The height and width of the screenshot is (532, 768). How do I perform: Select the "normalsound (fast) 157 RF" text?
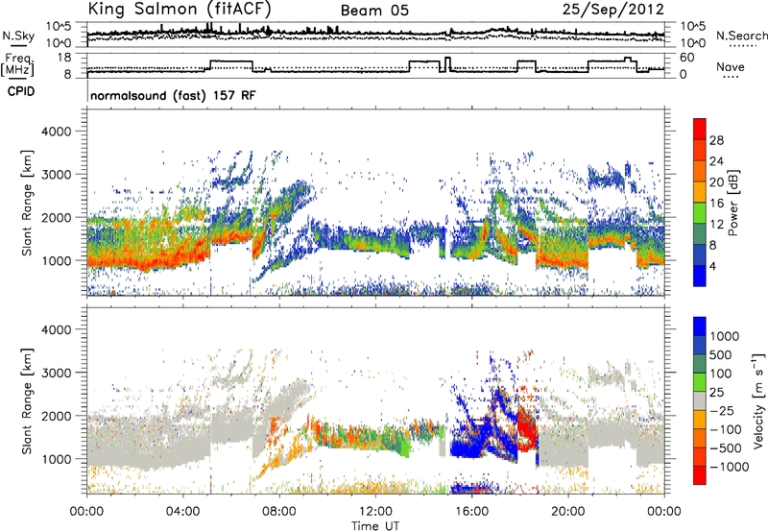173,95
